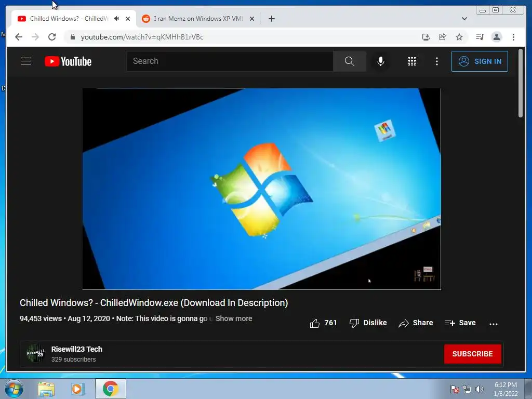Click the SIGN IN button
The height and width of the screenshot is (399, 532).
(480, 61)
